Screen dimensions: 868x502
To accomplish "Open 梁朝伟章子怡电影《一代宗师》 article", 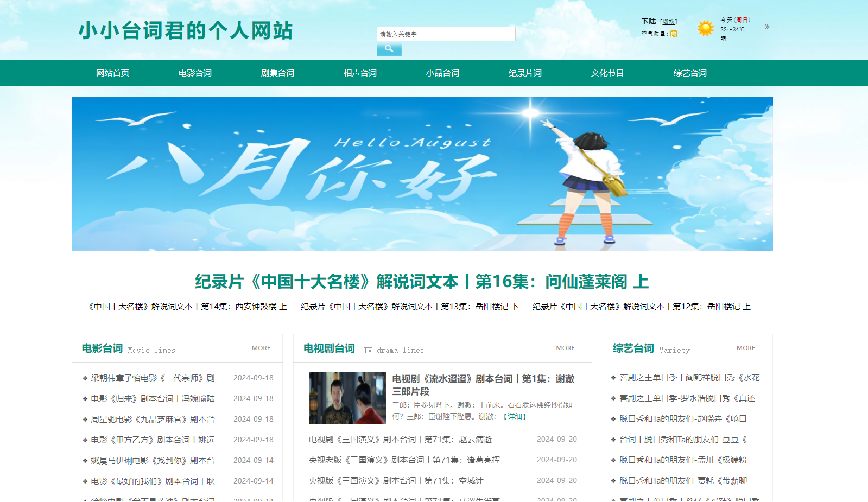I will point(153,378).
